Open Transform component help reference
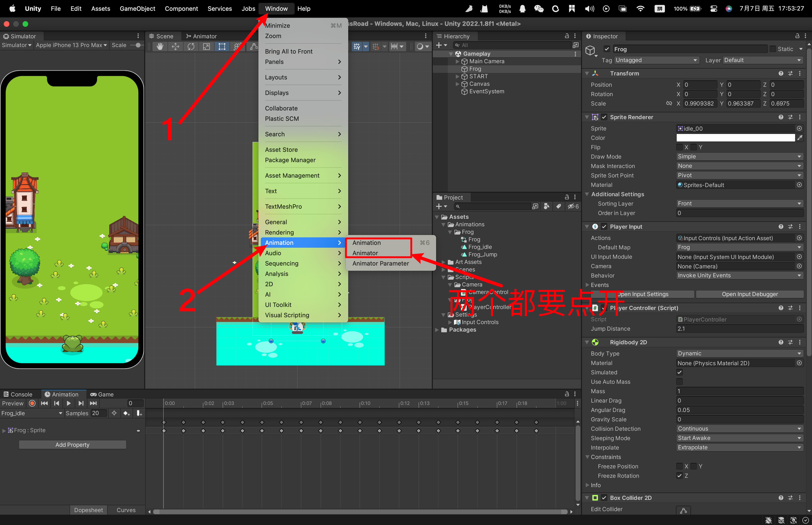The height and width of the screenshot is (525, 812). 781,73
